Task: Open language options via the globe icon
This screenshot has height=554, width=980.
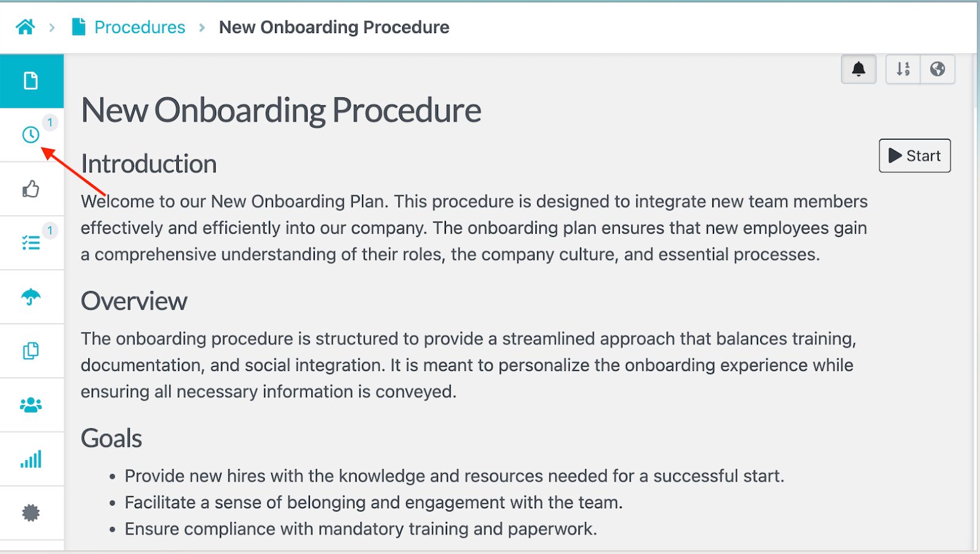Action: click(937, 69)
